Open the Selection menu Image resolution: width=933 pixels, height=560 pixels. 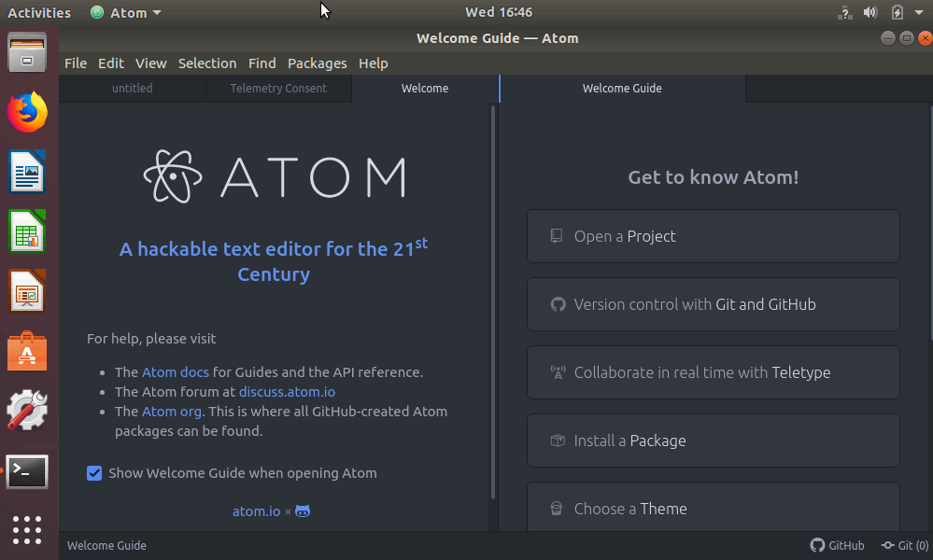207,63
